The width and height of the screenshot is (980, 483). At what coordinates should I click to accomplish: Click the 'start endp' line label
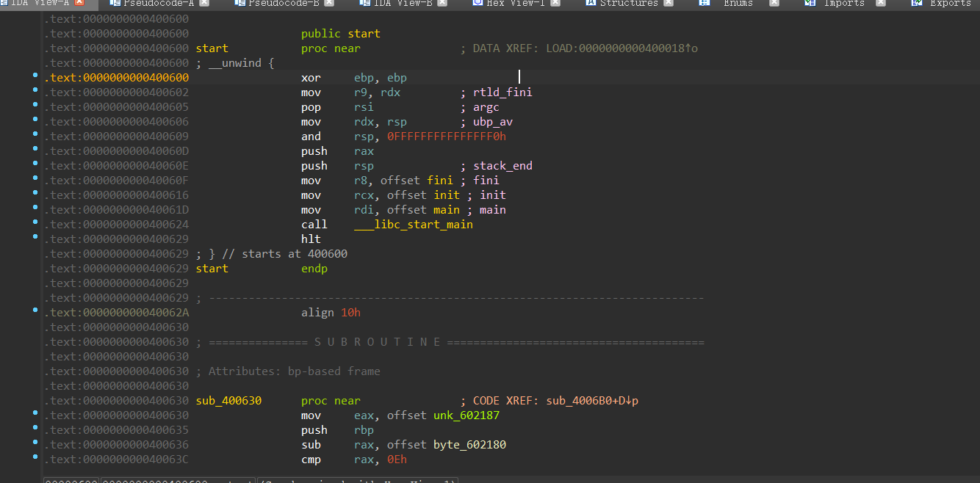(212, 269)
